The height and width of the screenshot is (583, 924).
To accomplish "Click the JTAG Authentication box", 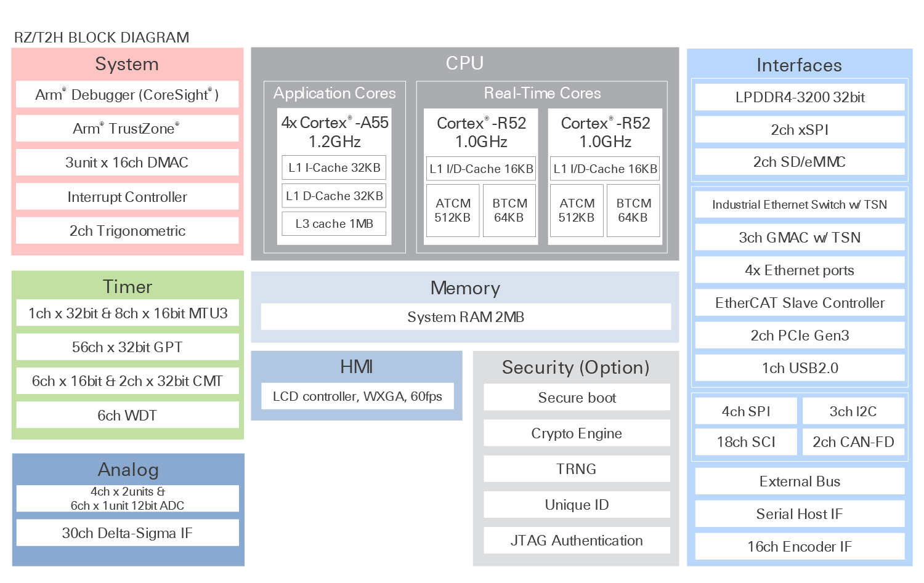I will tap(577, 541).
